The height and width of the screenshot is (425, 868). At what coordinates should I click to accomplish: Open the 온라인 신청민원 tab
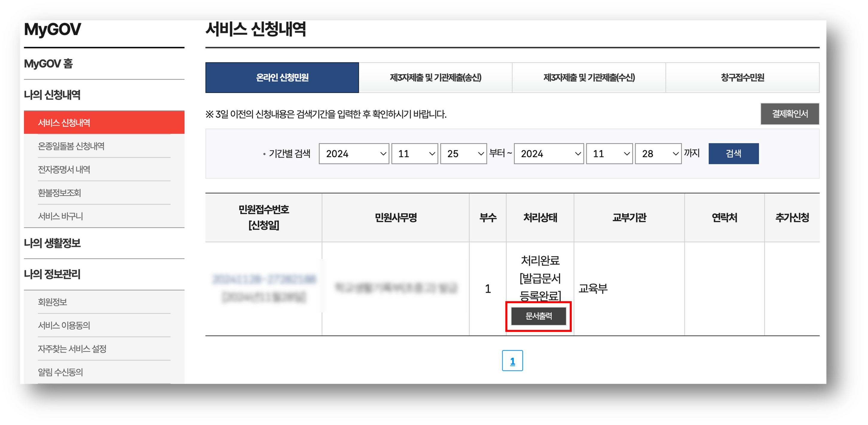pos(282,77)
